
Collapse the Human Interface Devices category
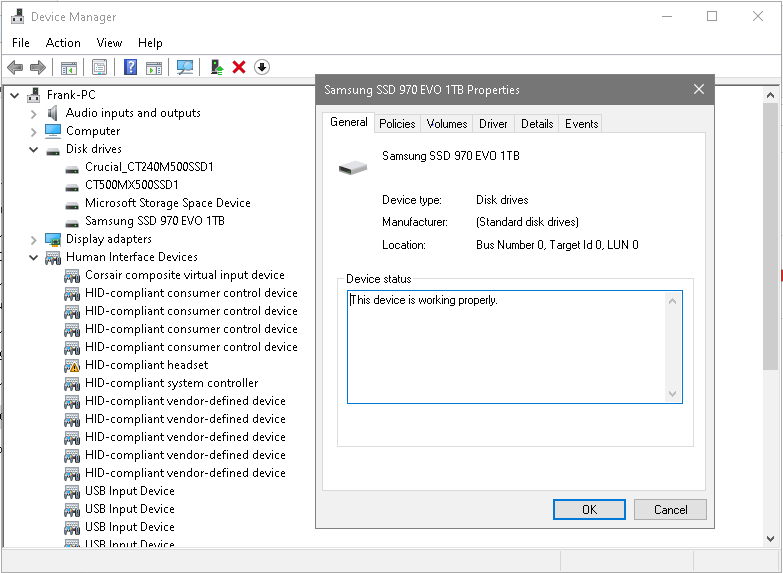pyautogui.click(x=33, y=257)
